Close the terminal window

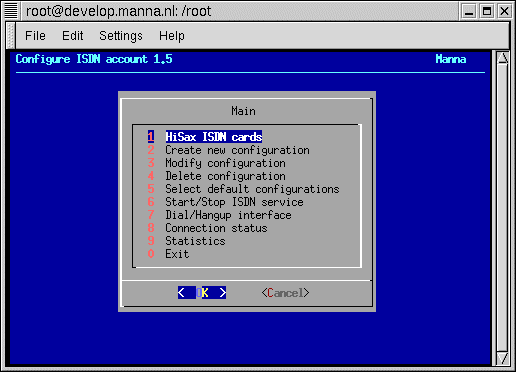point(505,11)
